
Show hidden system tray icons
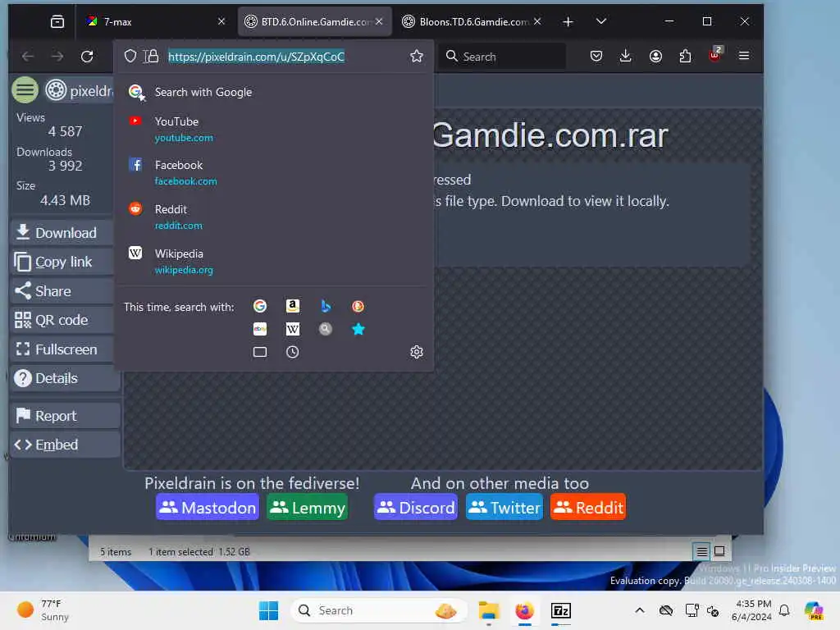pyautogui.click(x=639, y=610)
